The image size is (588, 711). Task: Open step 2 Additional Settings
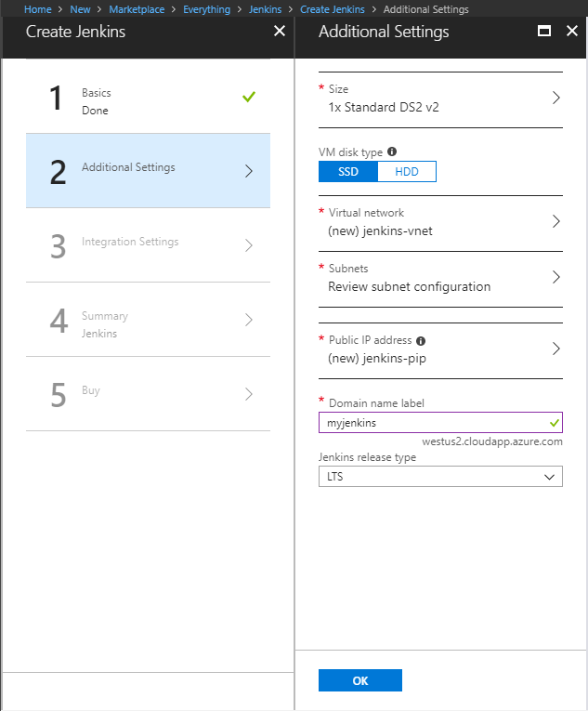click(x=149, y=171)
